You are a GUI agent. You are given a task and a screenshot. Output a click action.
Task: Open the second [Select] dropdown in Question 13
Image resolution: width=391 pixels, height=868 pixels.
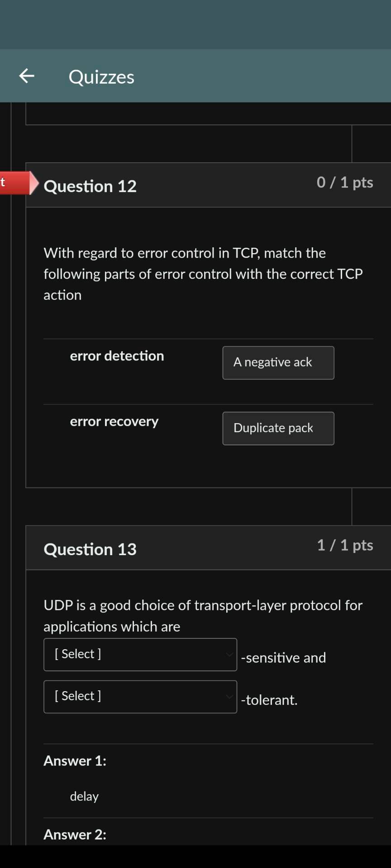pos(140,696)
